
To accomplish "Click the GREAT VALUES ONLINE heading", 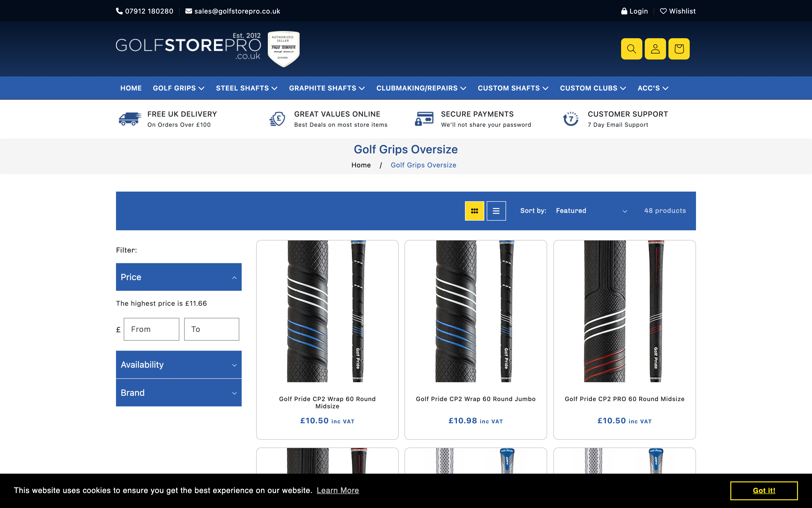I will [337, 114].
